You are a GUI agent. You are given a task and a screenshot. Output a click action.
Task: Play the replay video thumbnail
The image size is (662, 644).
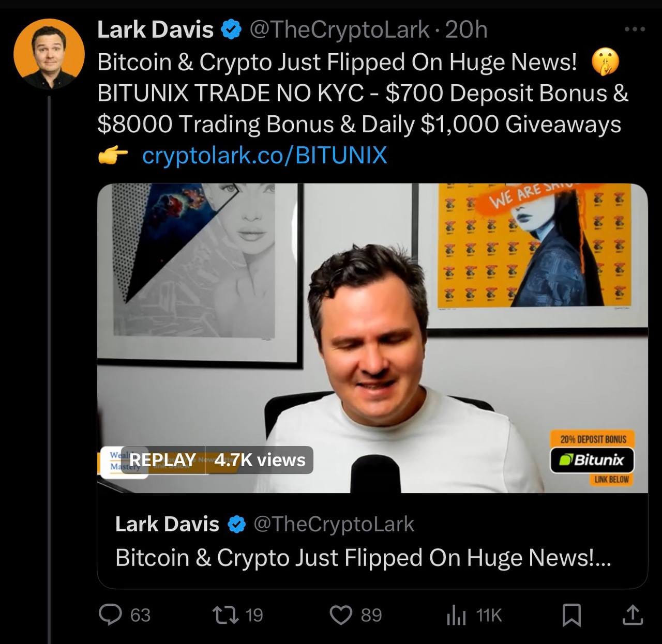(x=372, y=338)
